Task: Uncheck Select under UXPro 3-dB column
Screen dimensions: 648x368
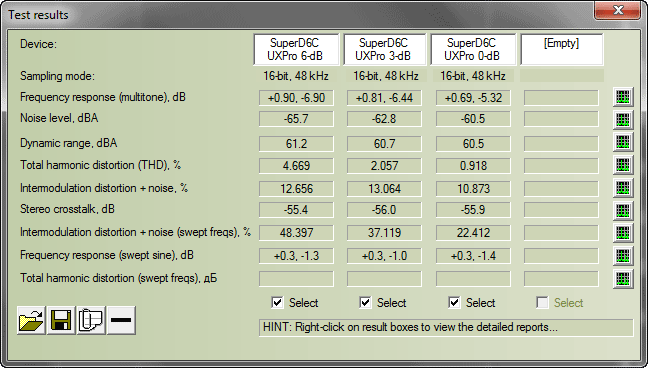Action: 365,303
